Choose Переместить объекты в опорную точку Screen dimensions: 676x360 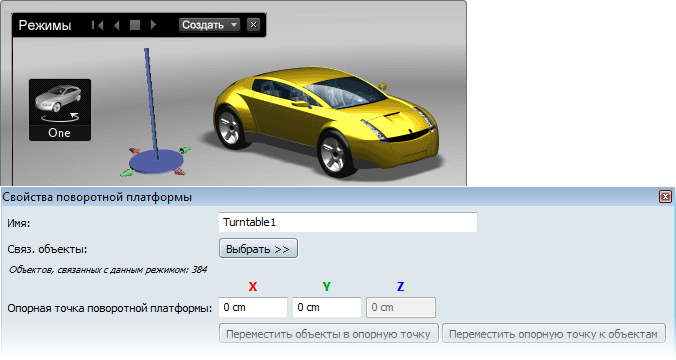click(329, 334)
